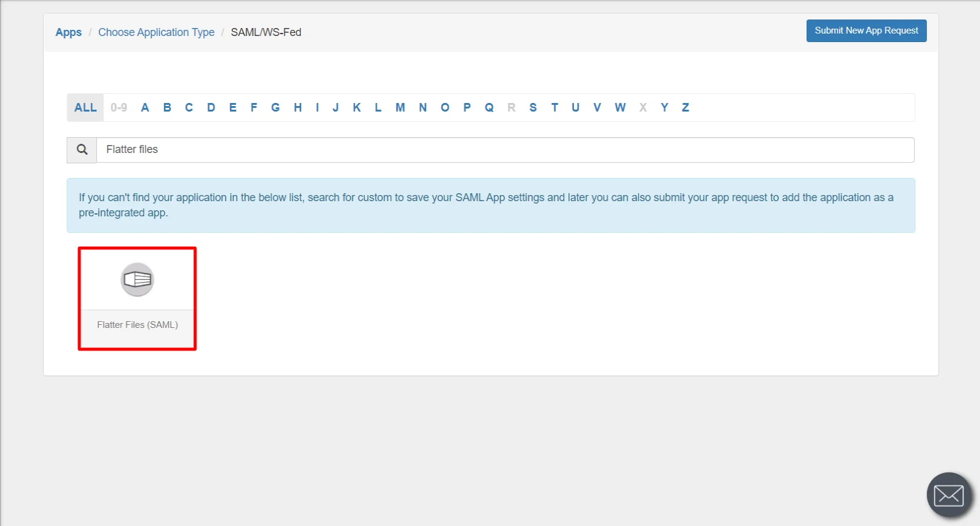Click the SAML/WS-Fed breadcrumb text
This screenshot has width=980, height=526.
(x=266, y=32)
